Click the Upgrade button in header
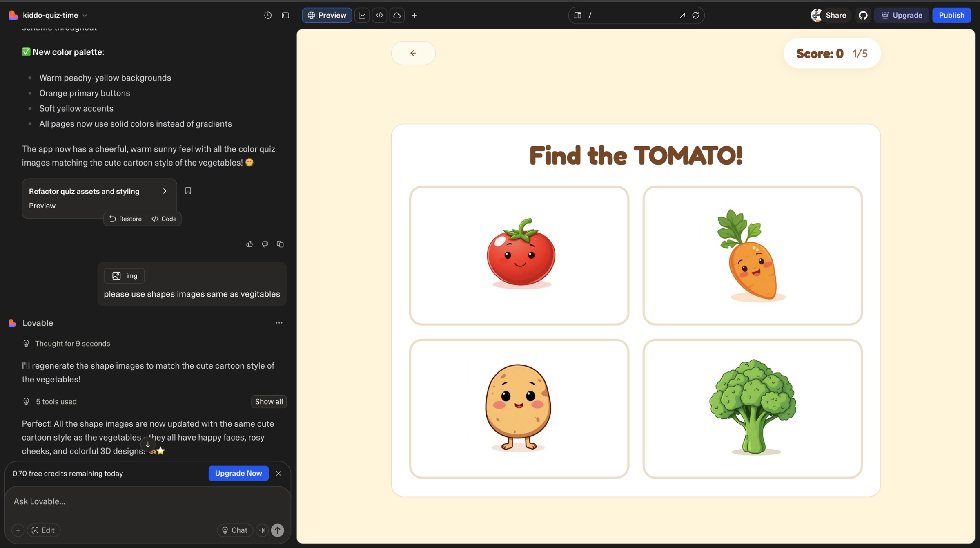The height and width of the screenshot is (548, 980). tap(902, 15)
